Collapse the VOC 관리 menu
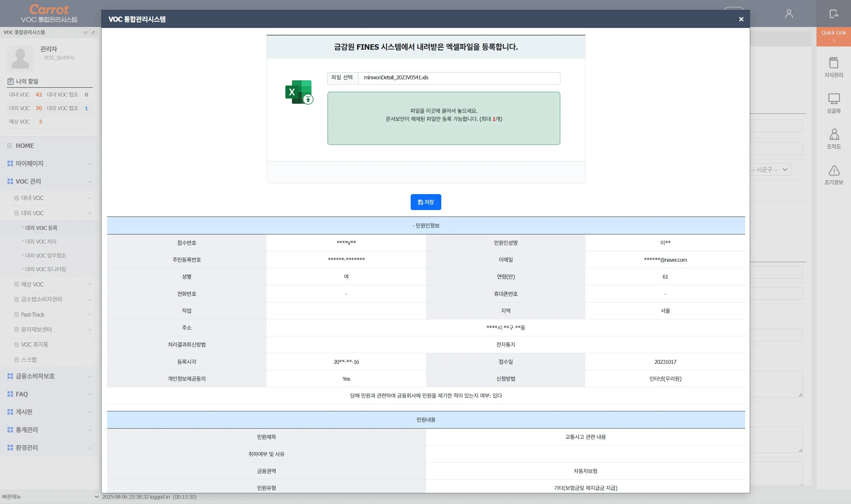Screen dimensions: 851x504 [49, 181]
